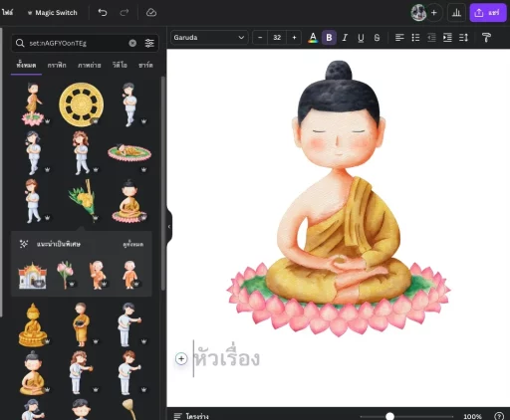Select the standing monk on lotus graphic
Screen dimensions: 510x420
(x=33, y=105)
